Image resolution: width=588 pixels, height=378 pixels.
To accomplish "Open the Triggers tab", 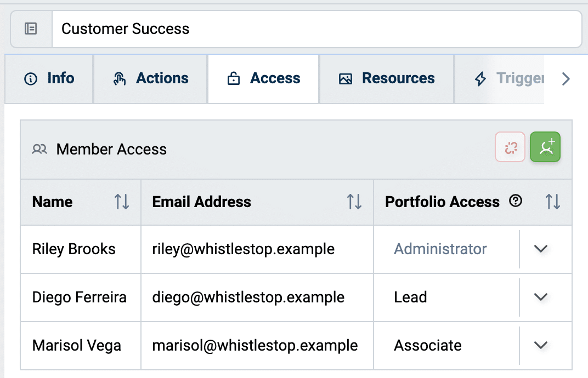I will 500,79.
